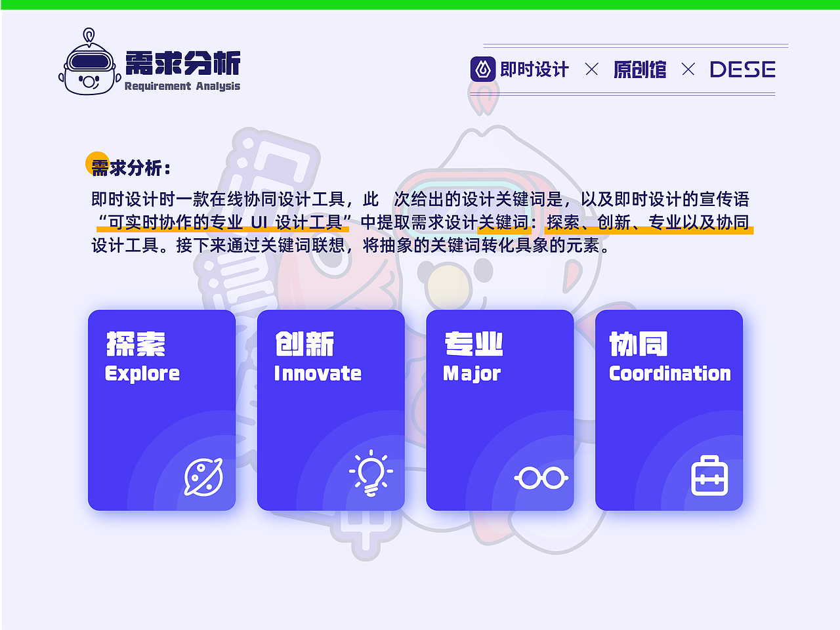Image resolution: width=840 pixels, height=630 pixels.
Task: Collapse the 协同 Coordination card
Action: click(669, 409)
